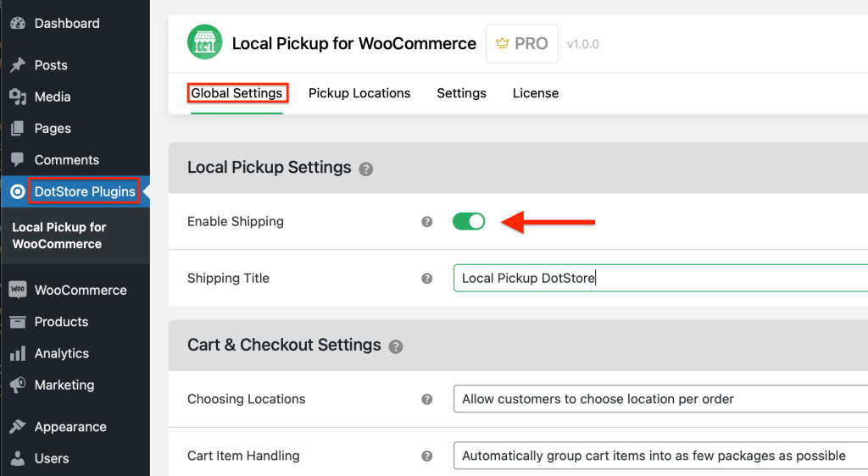Click the green store plugin logo

coord(205,42)
